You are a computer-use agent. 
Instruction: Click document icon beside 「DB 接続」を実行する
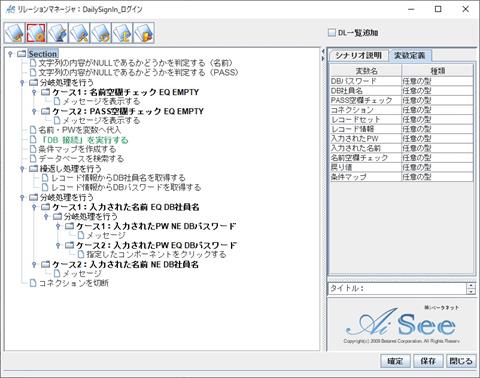click(33, 140)
